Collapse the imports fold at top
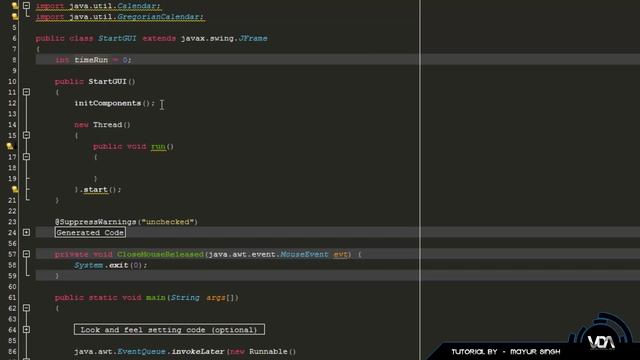640x360 pixels. (26, 6)
